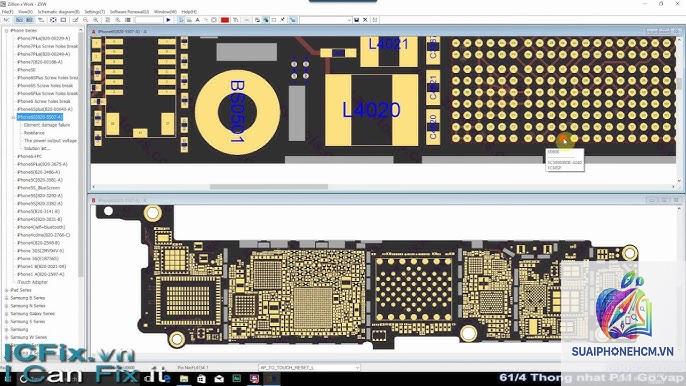Click the text 'A' tool icon

pos(197,20)
